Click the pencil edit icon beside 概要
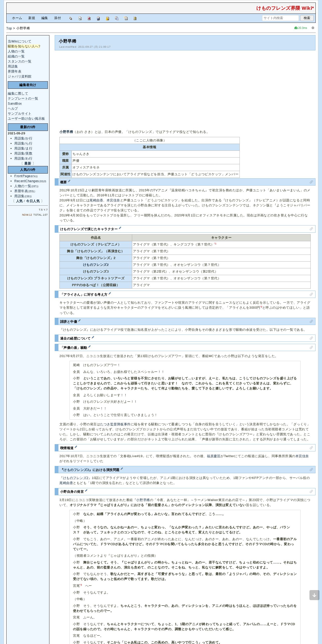Viewport: 322px width, 644px height. pos(69,181)
